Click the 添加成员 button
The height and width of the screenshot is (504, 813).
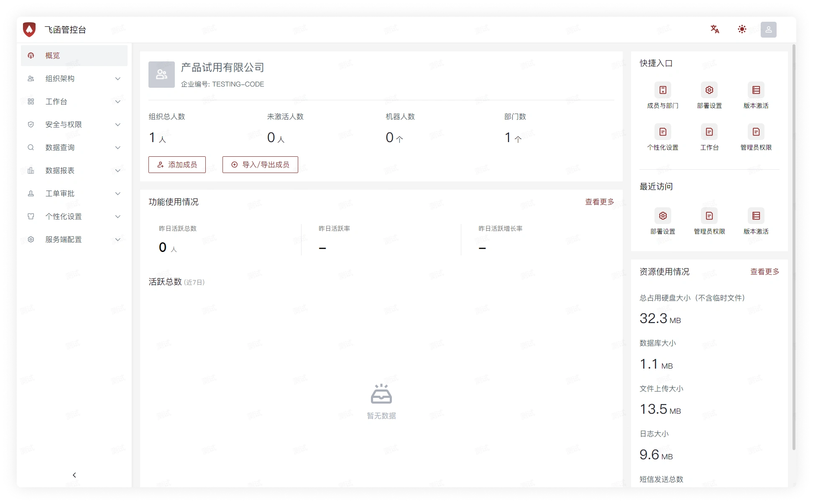click(x=177, y=165)
